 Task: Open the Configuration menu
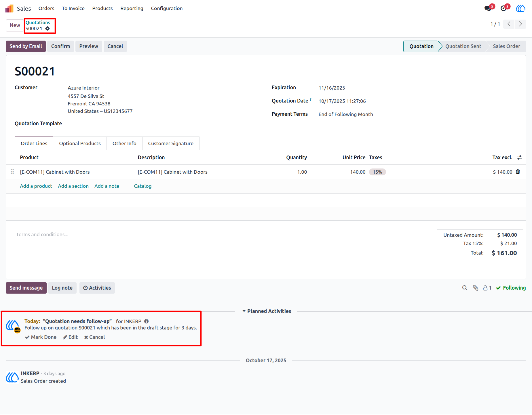point(167,8)
